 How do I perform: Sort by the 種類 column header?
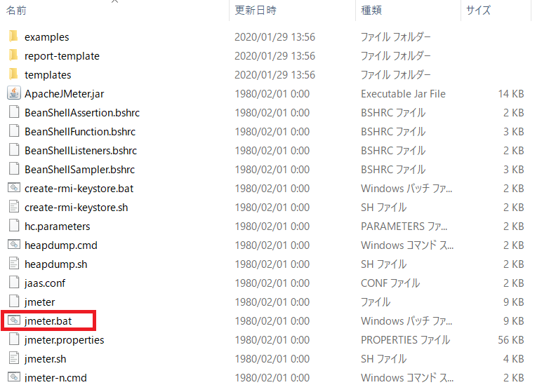(x=371, y=11)
